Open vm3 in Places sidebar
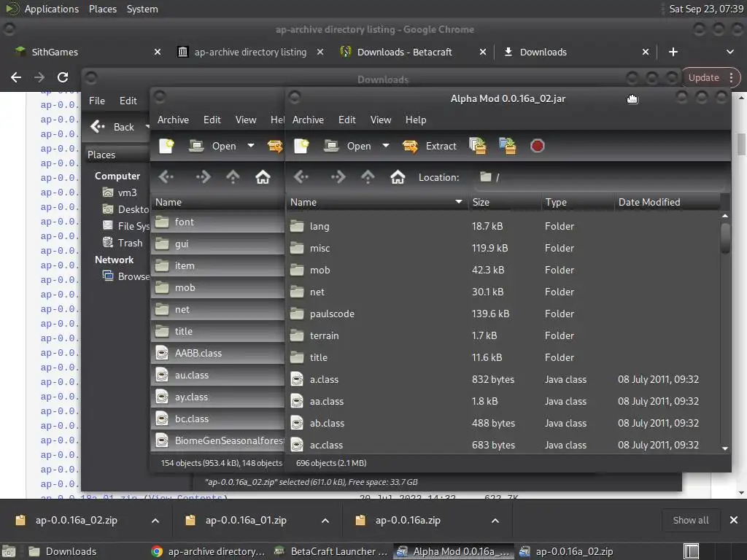The height and width of the screenshot is (560, 747). point(120,192)
